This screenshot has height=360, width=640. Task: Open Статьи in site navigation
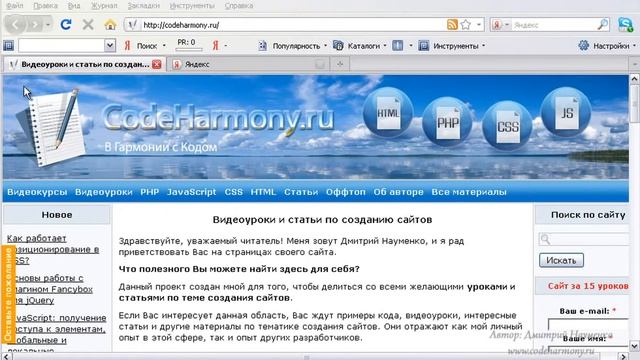pos(301,192)
